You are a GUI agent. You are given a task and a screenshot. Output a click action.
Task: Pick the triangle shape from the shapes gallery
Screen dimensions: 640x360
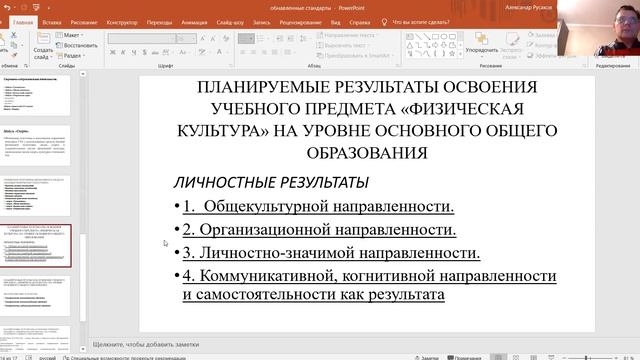[410, 45]
